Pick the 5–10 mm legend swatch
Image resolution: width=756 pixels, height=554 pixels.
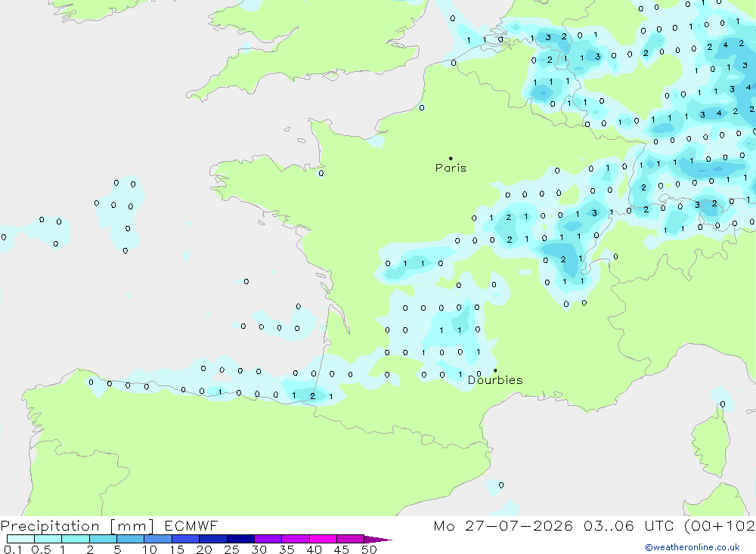point(131,539)
